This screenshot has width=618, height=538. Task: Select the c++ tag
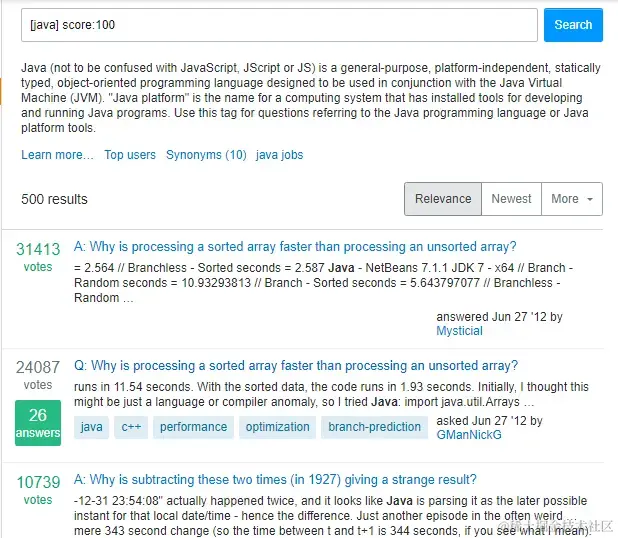(x=131, y=427)
